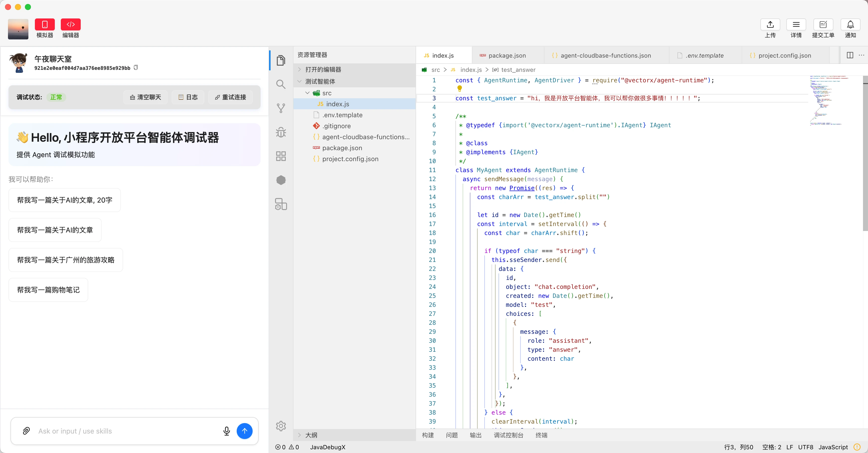Expand the 大纲 outline section
Screen dimensions: 868x453
(x=311, y=435)
